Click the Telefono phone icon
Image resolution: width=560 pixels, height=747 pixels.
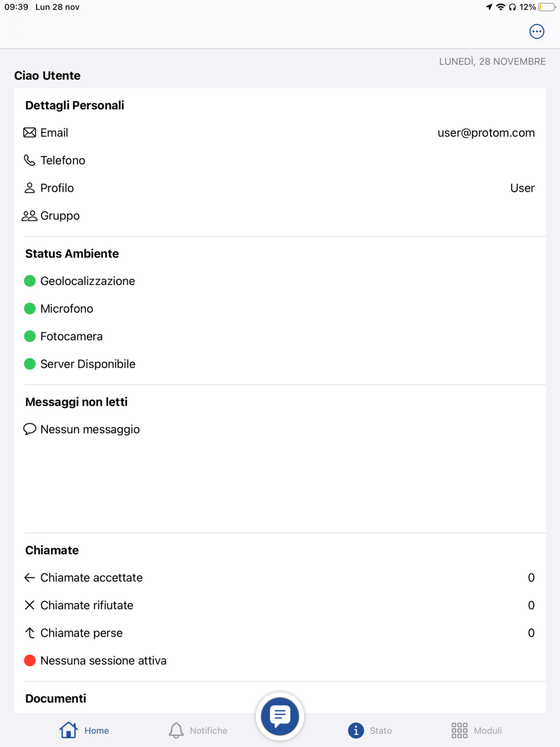pyautogui.click(x=30, y=161)
